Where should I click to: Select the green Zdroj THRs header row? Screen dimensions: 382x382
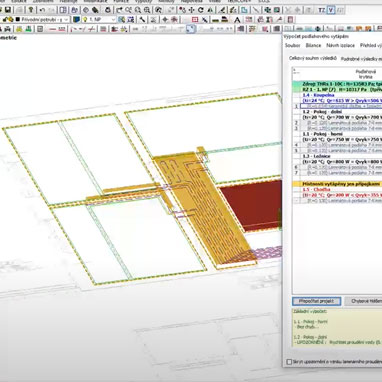coord(337,84)
